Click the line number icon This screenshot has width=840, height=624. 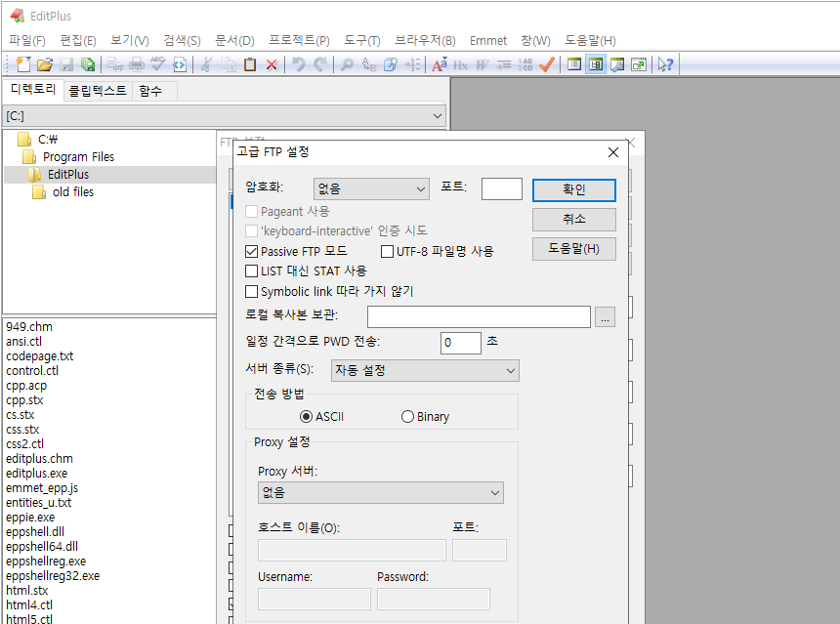point(525,64)
